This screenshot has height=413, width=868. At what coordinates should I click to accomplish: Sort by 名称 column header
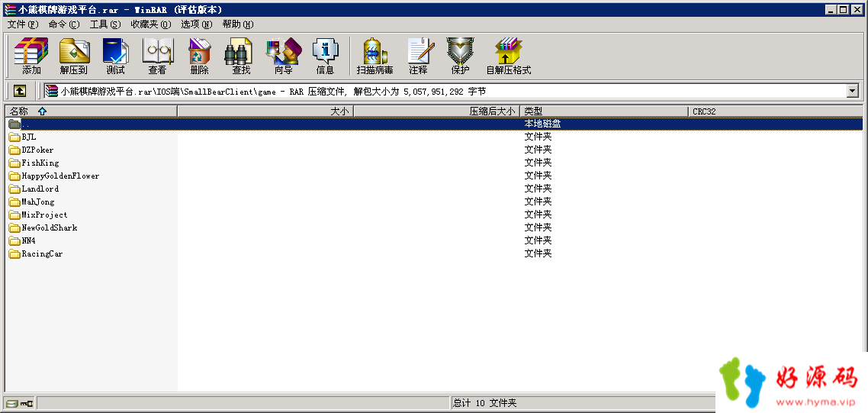(x=91, y=111)
